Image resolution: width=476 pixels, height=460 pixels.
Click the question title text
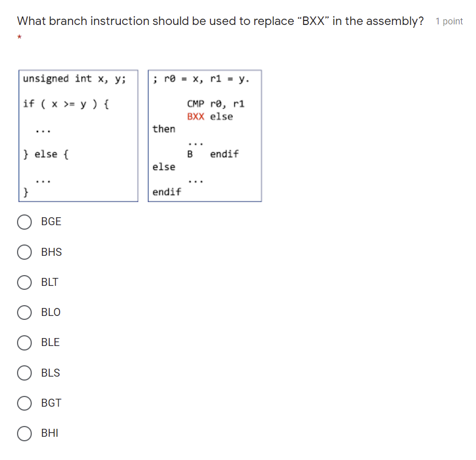point(221,20)
